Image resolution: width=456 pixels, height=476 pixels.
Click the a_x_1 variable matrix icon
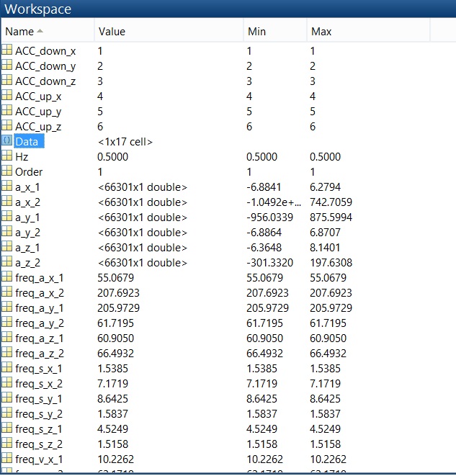7,187
